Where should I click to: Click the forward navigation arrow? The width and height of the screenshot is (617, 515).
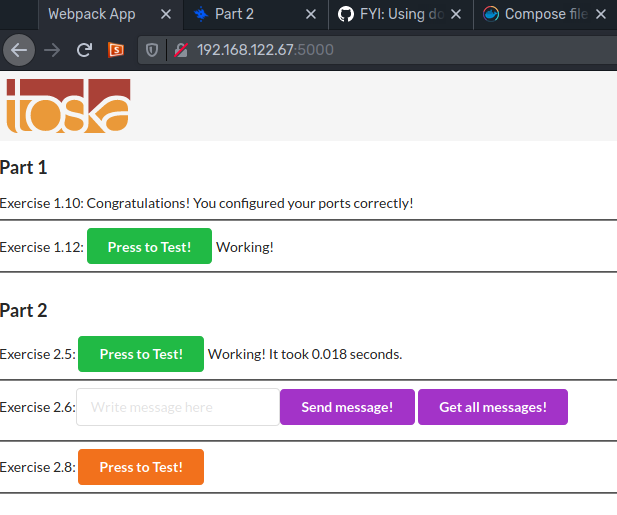tap(53, 50)
